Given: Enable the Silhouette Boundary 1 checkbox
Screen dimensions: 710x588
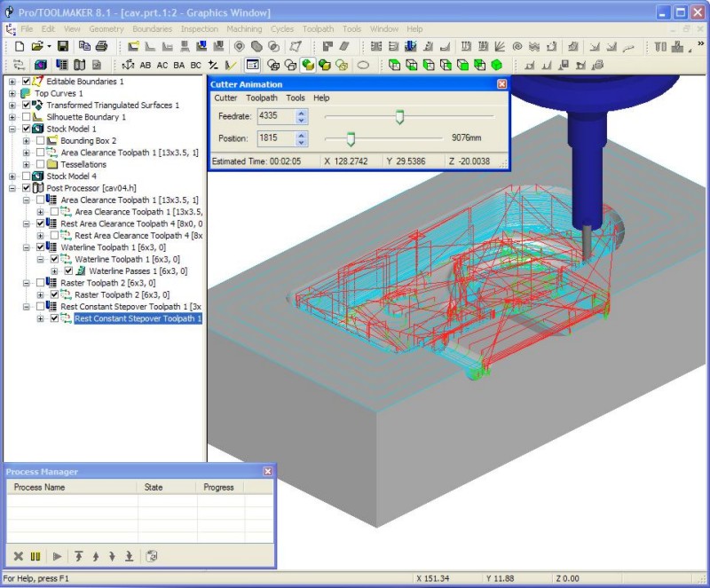Looking at the screenshot, I should [27, 117].
